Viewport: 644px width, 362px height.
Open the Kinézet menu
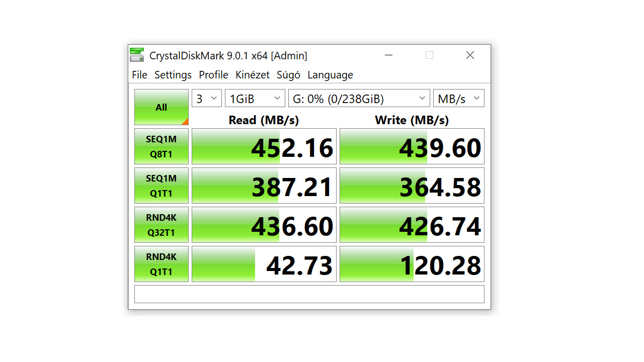pyautogui.click(x=253, y=75)
